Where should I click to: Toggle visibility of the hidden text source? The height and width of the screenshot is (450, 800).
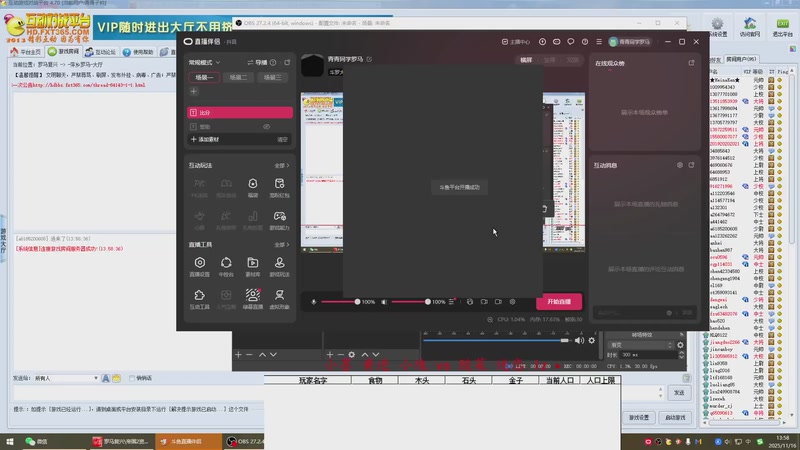266,127
